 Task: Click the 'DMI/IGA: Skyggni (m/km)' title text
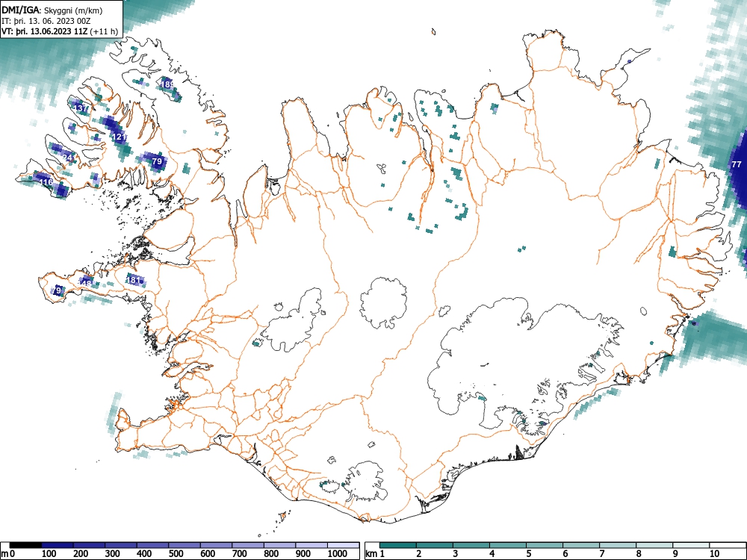(x=52, y=10)
